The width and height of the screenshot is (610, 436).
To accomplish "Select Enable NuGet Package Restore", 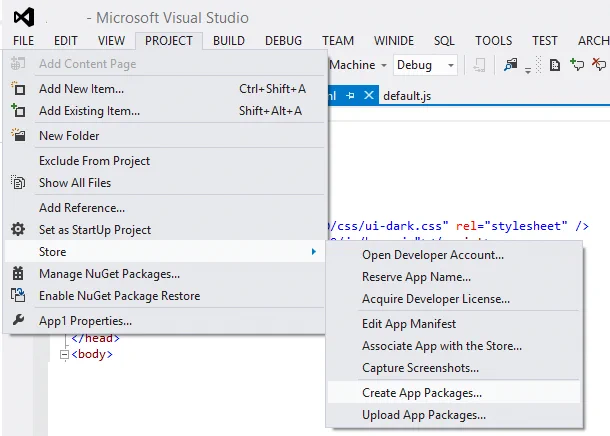I will pos(165,296).
